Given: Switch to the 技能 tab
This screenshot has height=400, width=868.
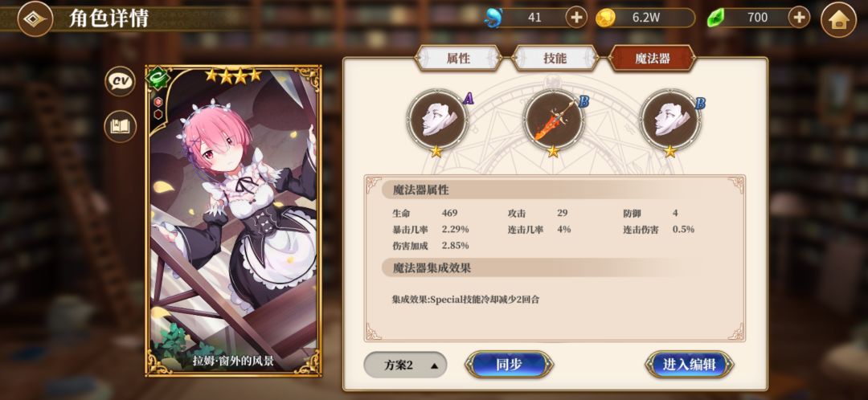Looking at the screenshot, I should [555, 59].
